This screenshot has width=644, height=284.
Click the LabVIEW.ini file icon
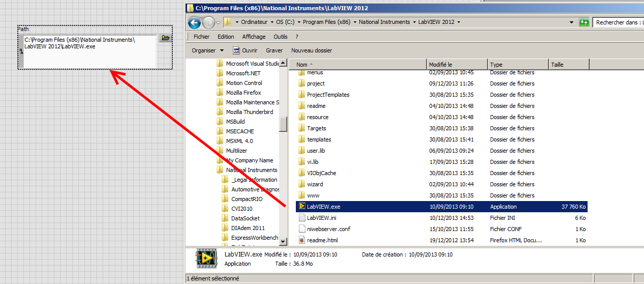[x=301, y=218]
